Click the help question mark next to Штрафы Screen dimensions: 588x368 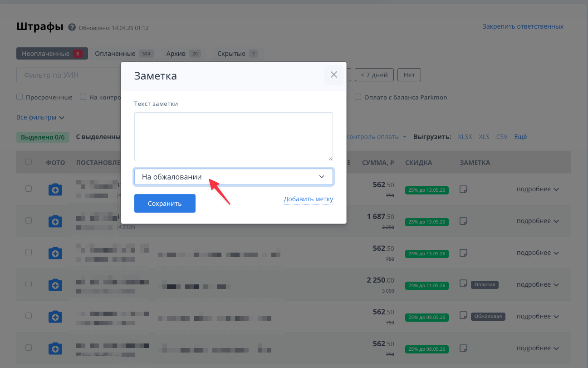point(72,28)
